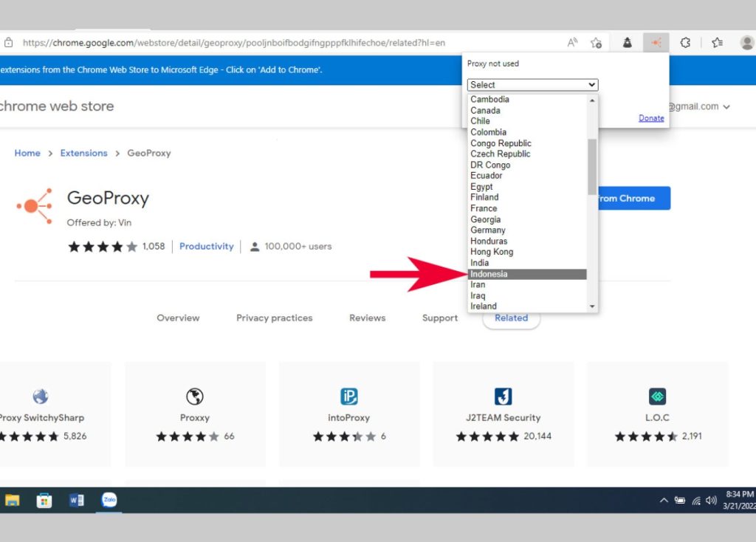Screen dimensions: 756x542
Task: Switch to Zalo in taskbar
Action: coord(109,500)
